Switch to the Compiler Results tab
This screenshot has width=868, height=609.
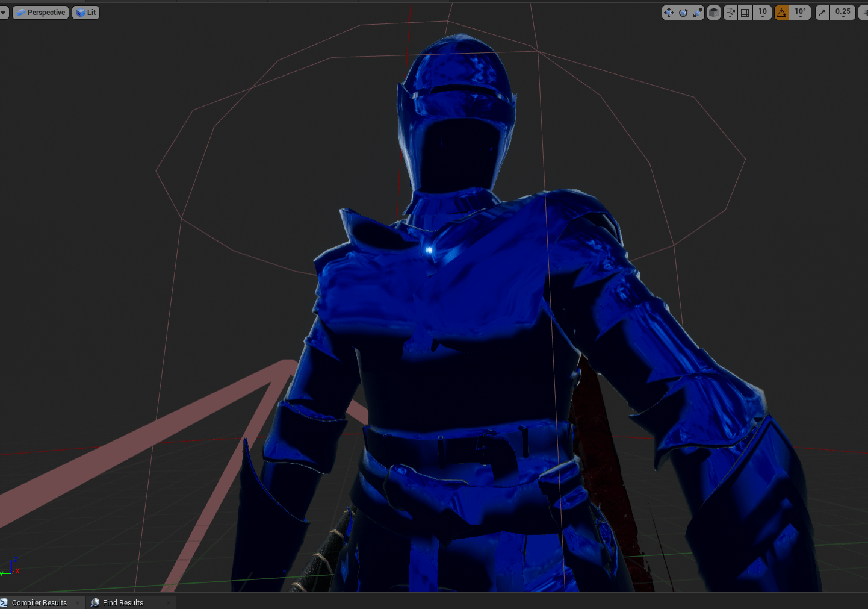pyautogui.click(x=39, y=602)
